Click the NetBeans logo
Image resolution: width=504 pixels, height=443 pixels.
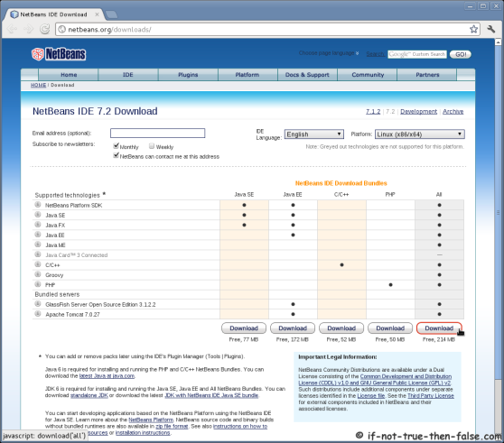pos(59,54)
